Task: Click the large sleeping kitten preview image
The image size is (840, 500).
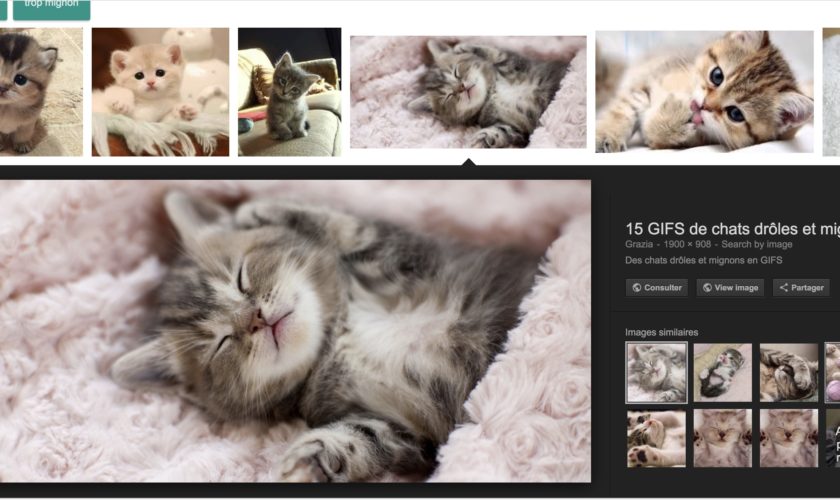Action: 295,331
